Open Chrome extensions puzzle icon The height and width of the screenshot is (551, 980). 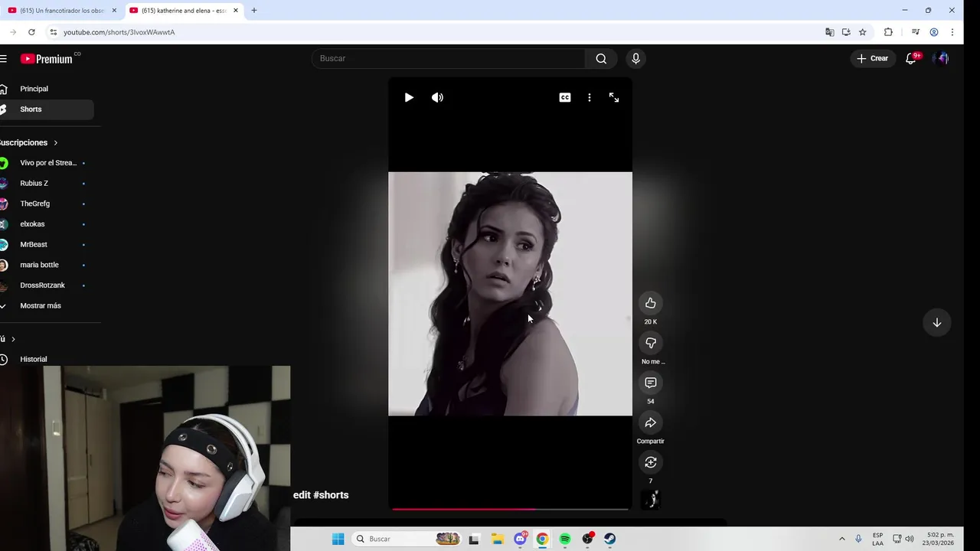pos(888,32)
